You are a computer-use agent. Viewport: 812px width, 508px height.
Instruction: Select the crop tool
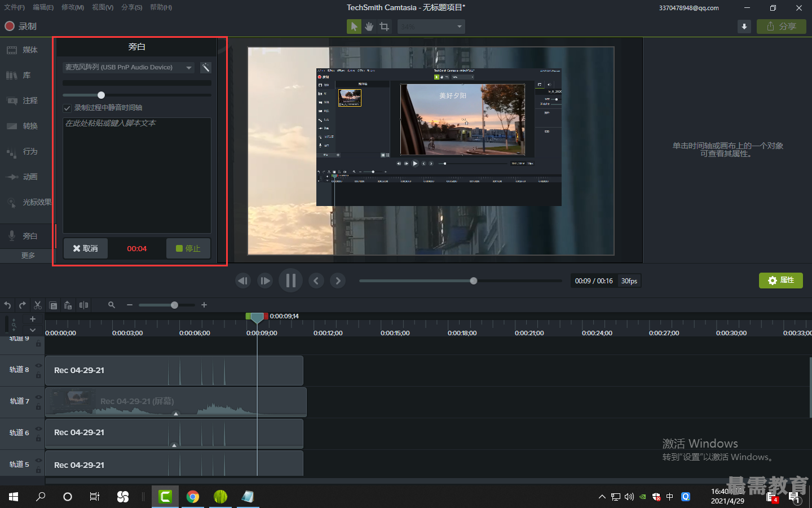(384, 27)
